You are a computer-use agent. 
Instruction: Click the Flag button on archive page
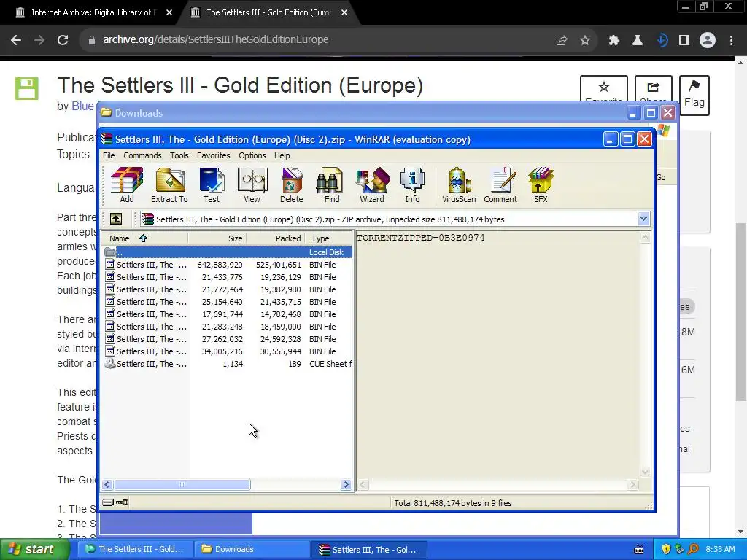pyautogui.click(x=694, y=96)
